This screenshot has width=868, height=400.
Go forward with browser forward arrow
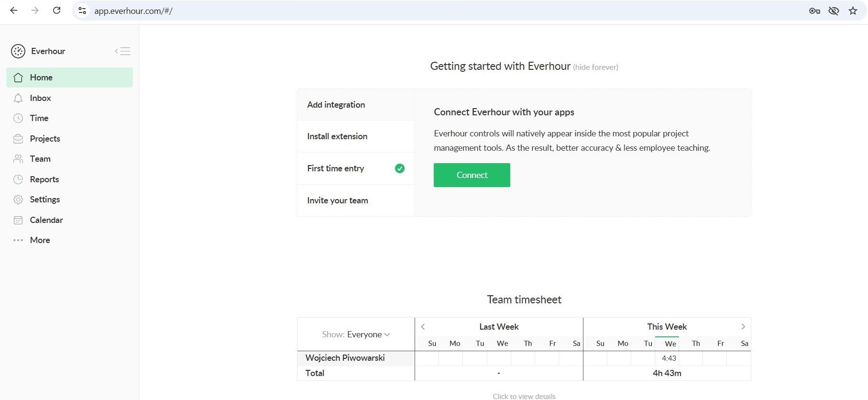(35, 11)
